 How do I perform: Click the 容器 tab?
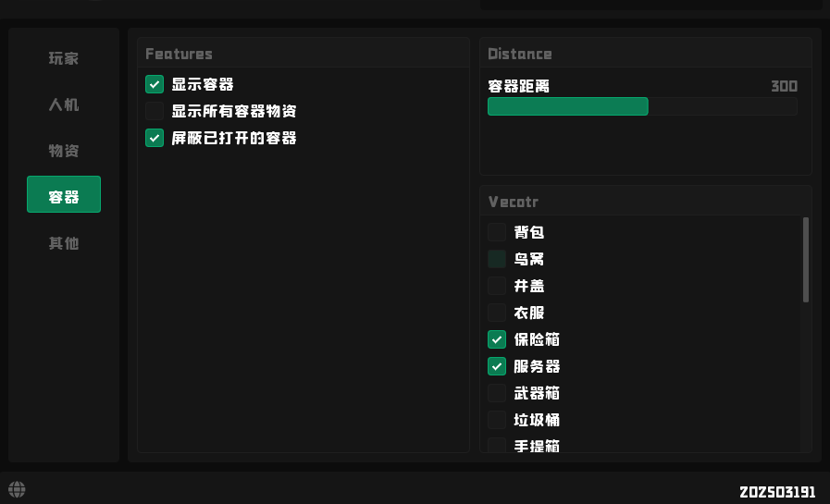64,195
